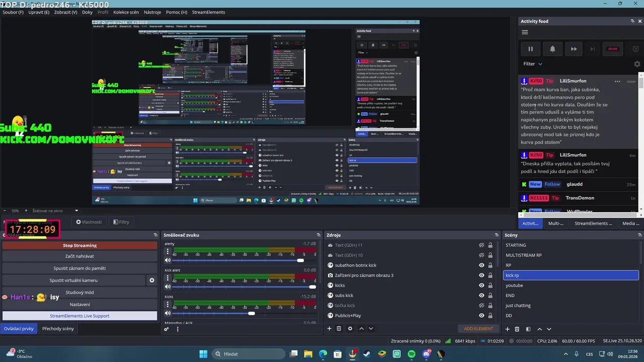This screenshot has width=644, height=362.
Task: Open Activity feed settings gear
Action: click(637, 64)
